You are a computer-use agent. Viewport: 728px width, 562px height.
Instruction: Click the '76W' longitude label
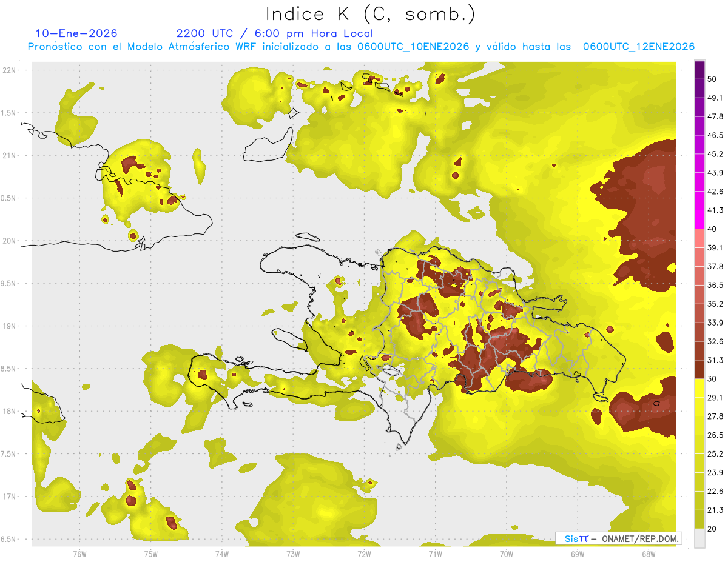(x=79, y=554)
